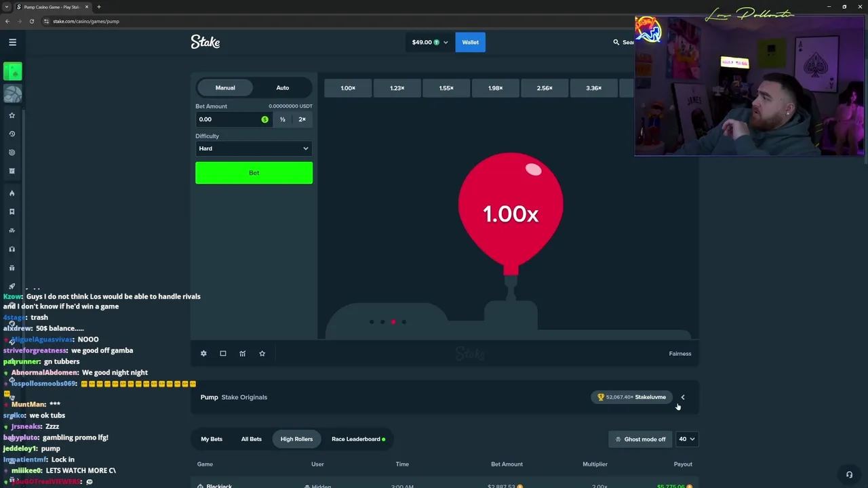Double the bet with 2× button
The image size is (868, 488).
click(302, 119)
